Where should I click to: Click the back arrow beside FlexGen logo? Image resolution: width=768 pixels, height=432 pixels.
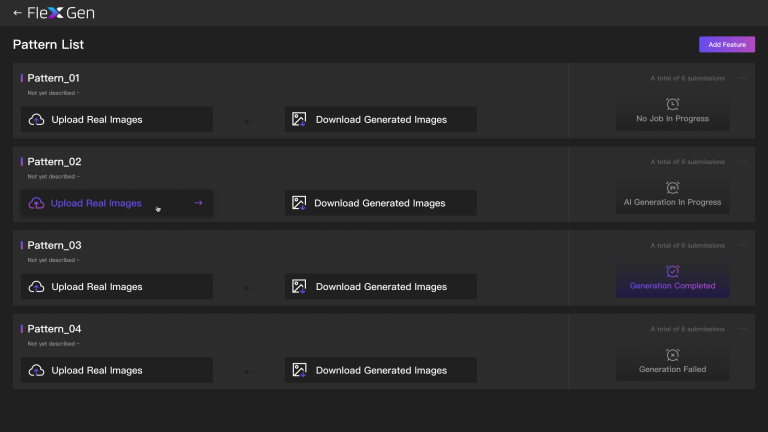pyautogui.click(x=17, y=13)
